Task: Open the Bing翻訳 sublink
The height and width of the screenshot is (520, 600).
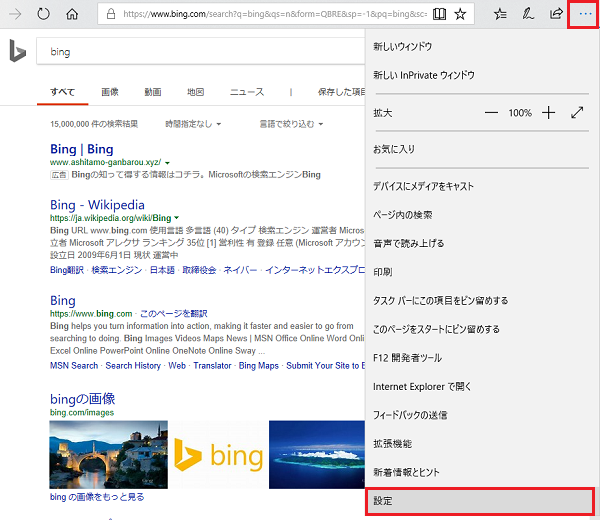Action: coord(67,270)
